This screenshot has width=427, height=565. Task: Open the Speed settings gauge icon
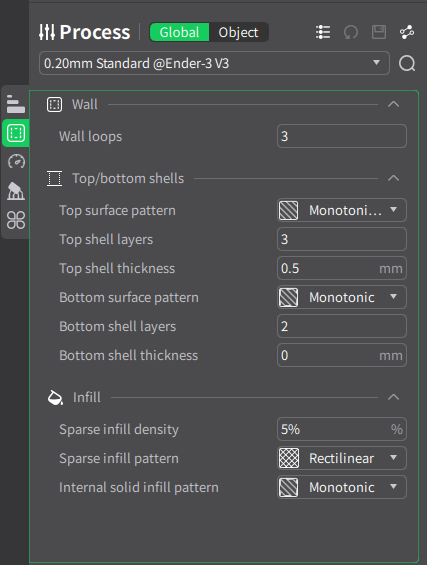[x=16, y=161]
